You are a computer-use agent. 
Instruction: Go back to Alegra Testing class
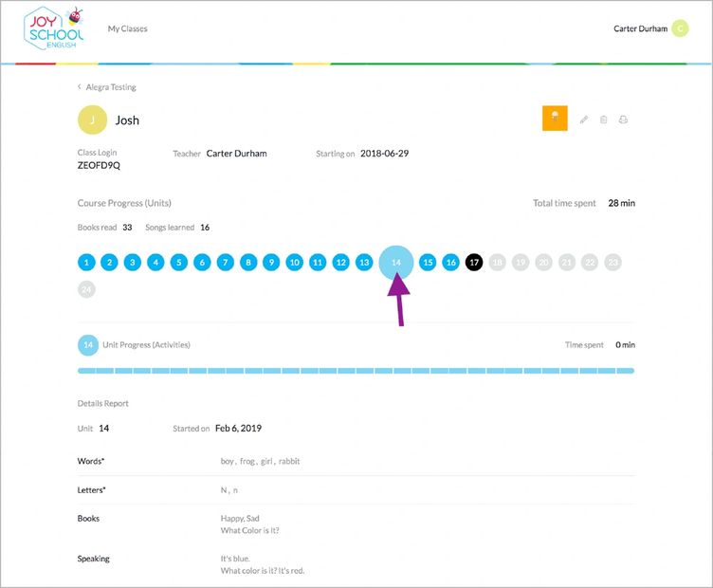click(107, 87)
